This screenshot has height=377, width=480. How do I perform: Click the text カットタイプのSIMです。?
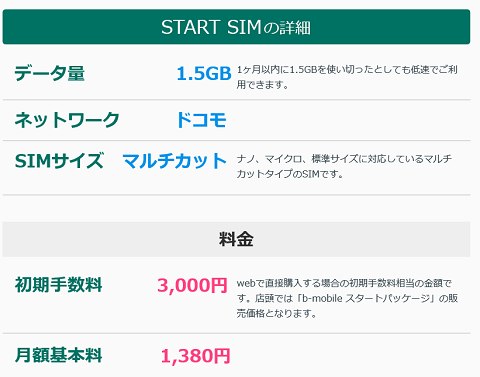[x=290, y=174]
